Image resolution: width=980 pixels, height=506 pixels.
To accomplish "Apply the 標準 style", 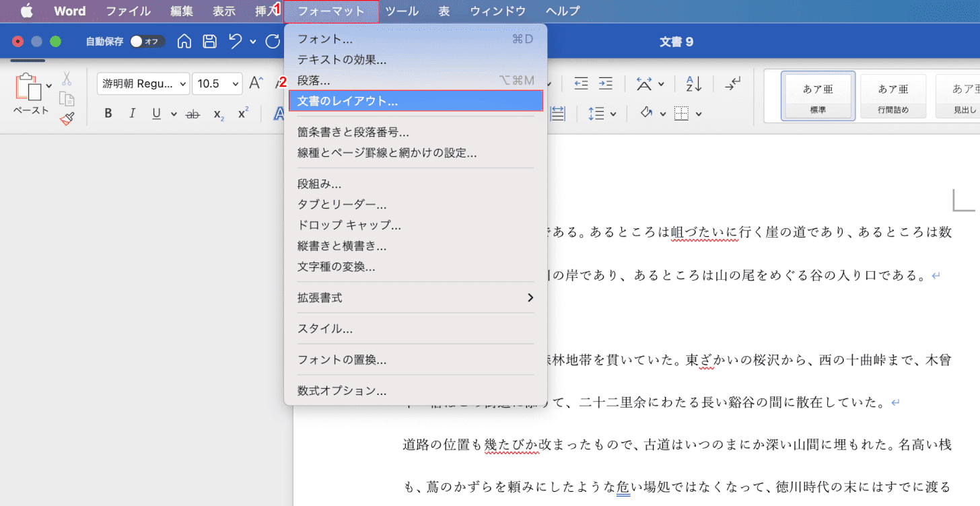I will pyautogui.click(x=818, y=96).
